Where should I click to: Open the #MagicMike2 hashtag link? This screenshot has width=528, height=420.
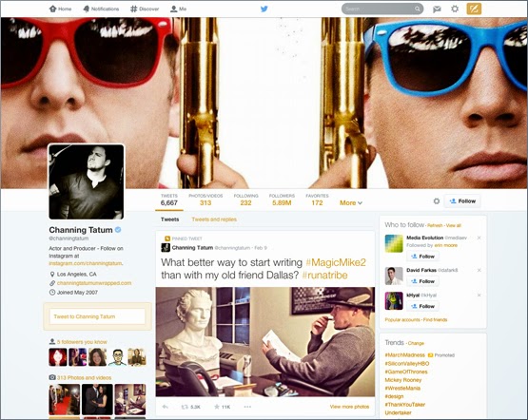(x=336, y=262)
